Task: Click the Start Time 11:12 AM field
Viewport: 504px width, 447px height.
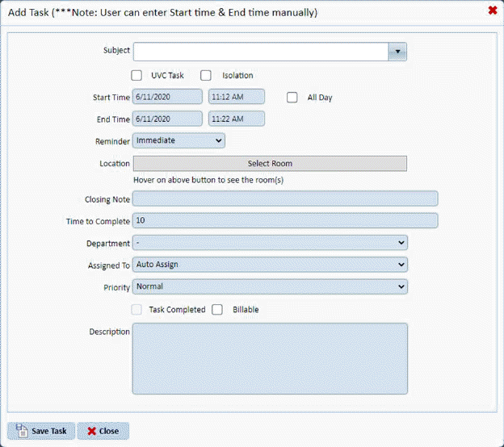Action: click(237, 97)
